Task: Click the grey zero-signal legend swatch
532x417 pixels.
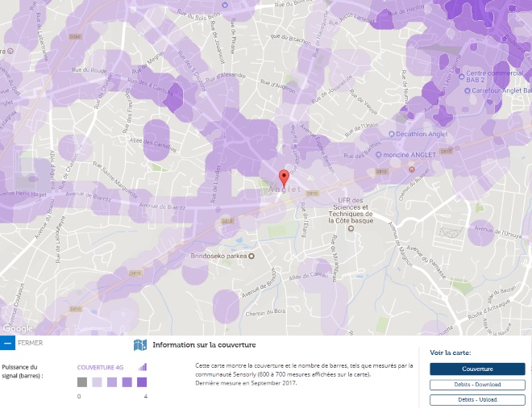Action: point(82,382)
